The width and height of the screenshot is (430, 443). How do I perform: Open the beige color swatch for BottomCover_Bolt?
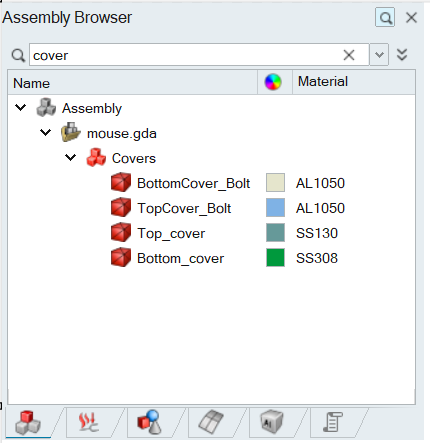point(275,182)
